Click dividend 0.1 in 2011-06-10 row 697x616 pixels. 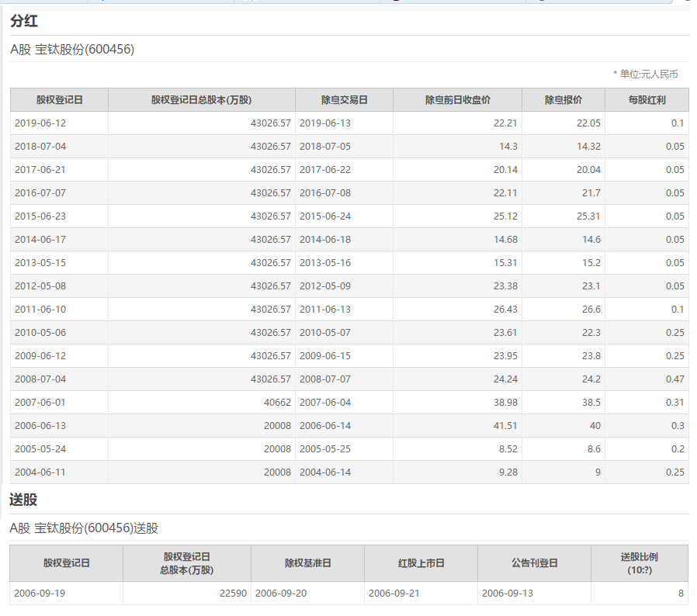[678, 310]
